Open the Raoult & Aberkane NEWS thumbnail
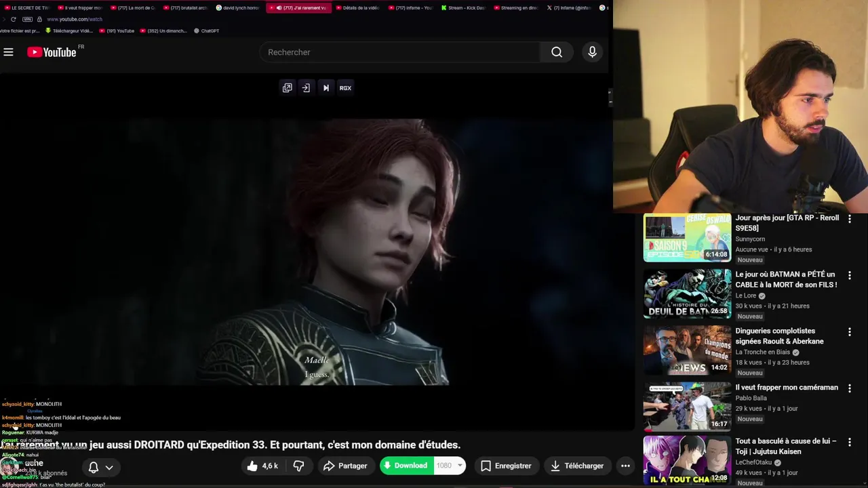Screen dimensions: 868x488 tap(687, 350)
